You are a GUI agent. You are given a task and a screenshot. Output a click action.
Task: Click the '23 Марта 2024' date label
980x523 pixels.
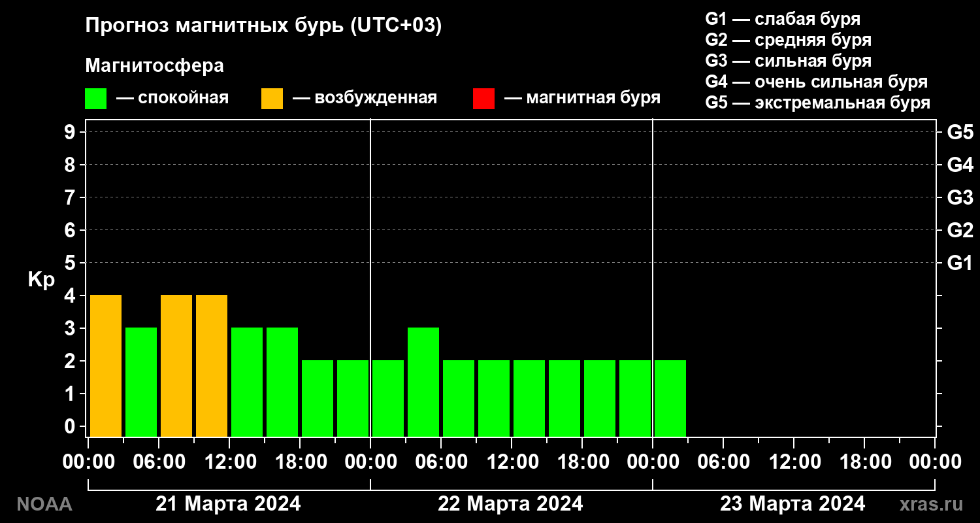point(792,504)
